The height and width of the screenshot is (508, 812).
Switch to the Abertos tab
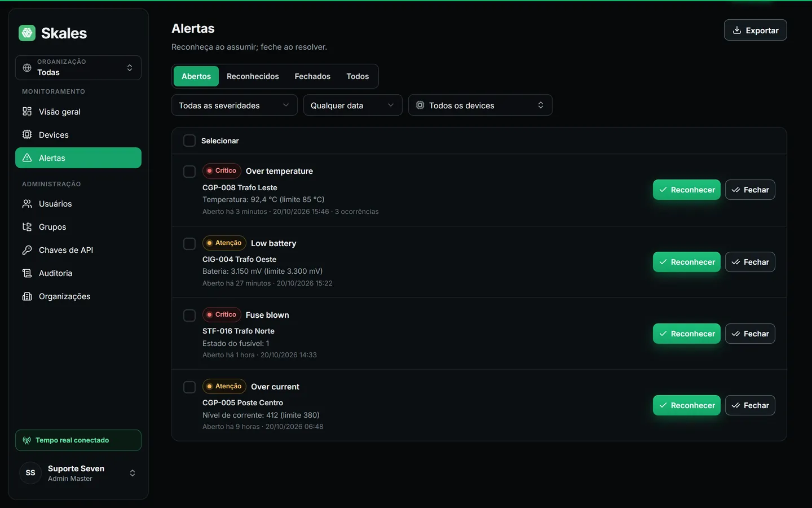click(196, 76)
